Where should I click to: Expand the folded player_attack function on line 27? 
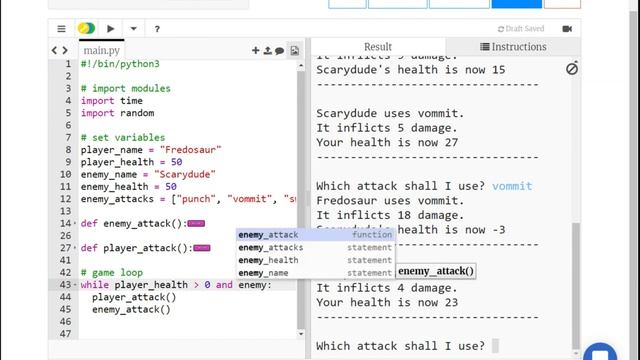75,248
